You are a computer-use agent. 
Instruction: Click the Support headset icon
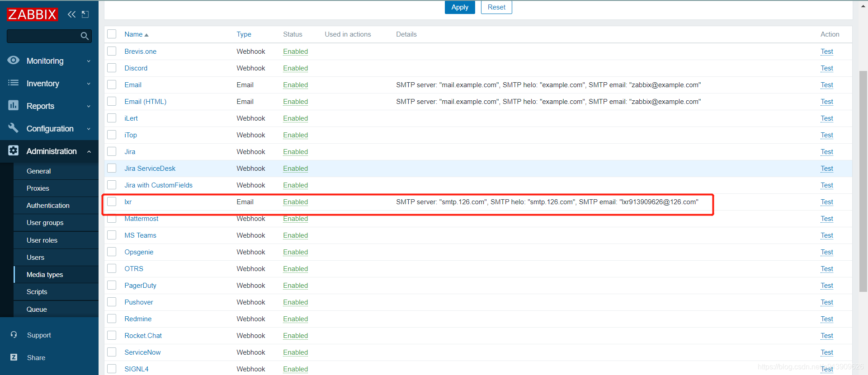14,335
